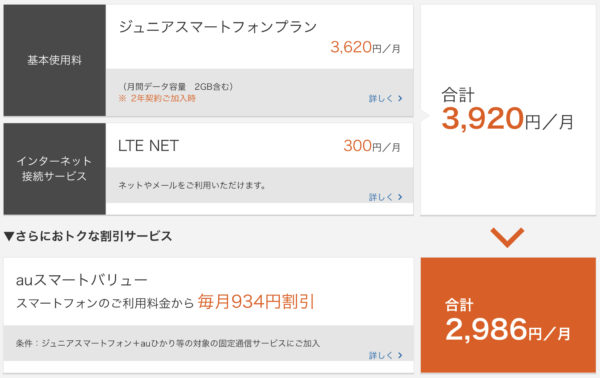This screenshot has height=378, width=600.
Task: Click chevron arrow in LTE NET details row
Action: coord(400,197)
